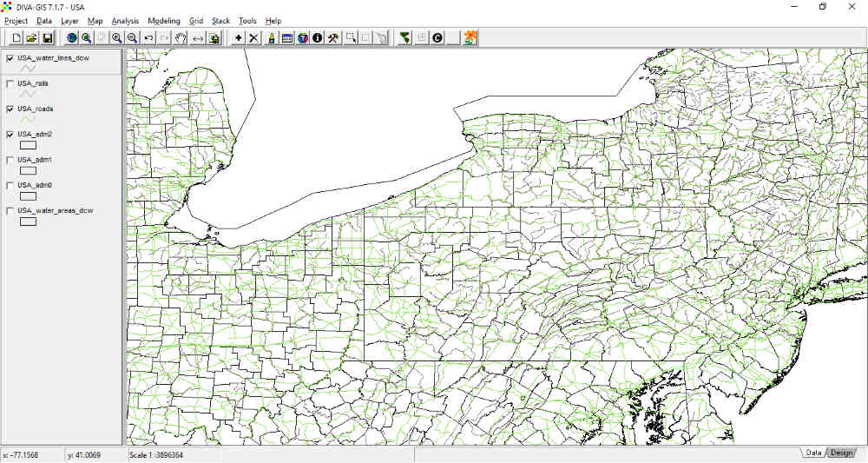Image resolution: width=868 pixels, height=463 pixels.
Task: Open the Tools menu
Action: [247, 21]
